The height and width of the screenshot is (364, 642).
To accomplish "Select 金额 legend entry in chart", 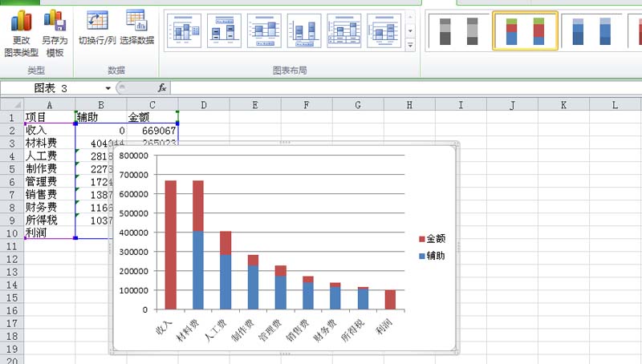I will pos(432,238).
